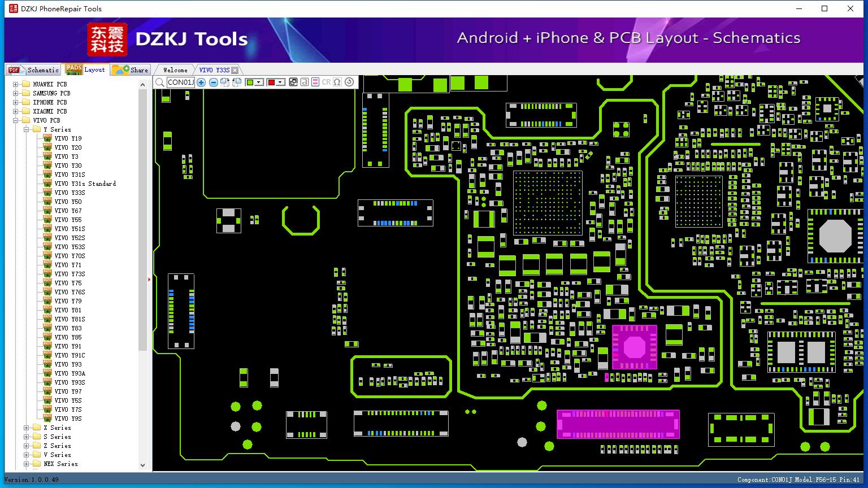
Task: Select VIVO Y33S in the tree
Action: coord(70,193)
